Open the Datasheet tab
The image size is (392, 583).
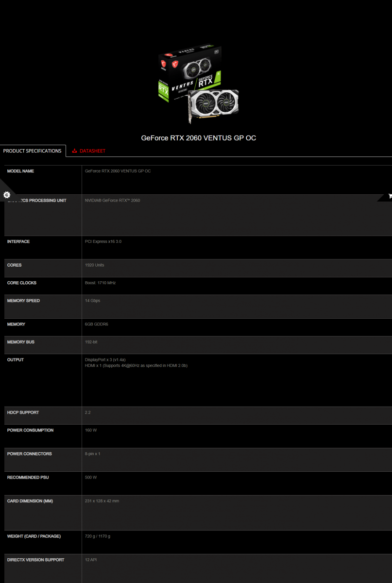pos(88,151)
